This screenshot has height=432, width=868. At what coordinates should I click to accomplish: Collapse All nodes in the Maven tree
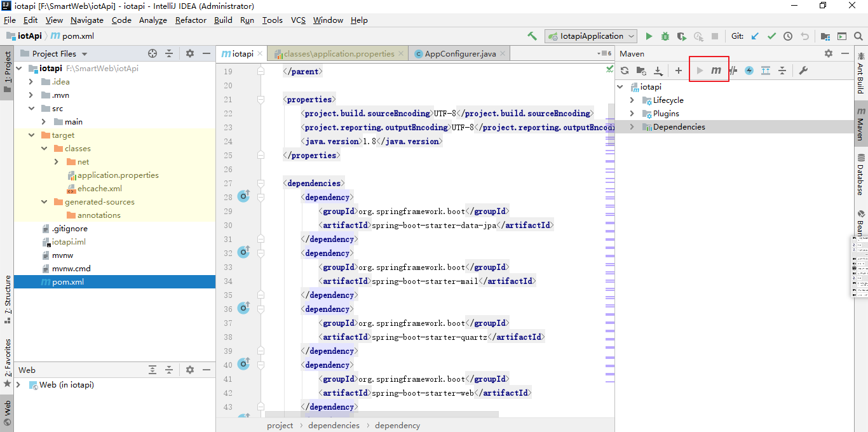pyautogui.click(x=782, y=71)
